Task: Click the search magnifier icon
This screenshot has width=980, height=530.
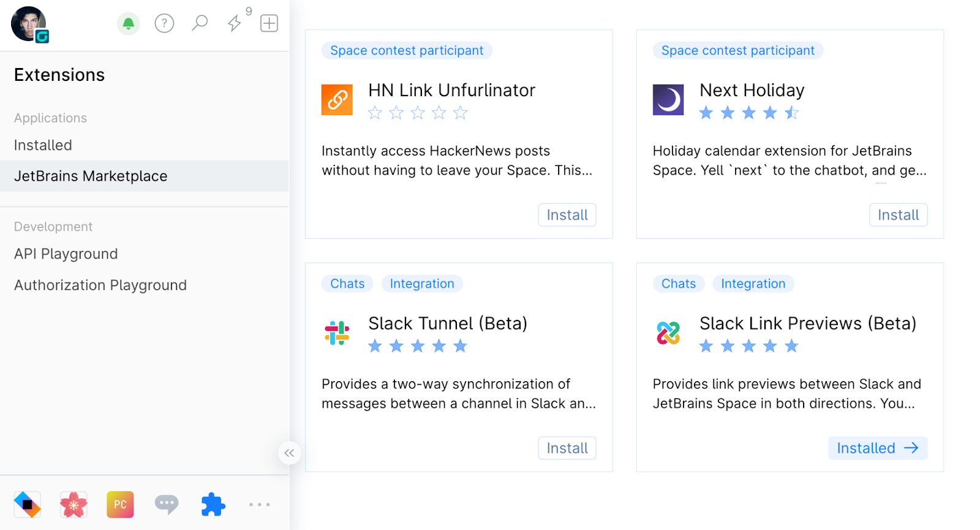Action: tap(200, 23)
